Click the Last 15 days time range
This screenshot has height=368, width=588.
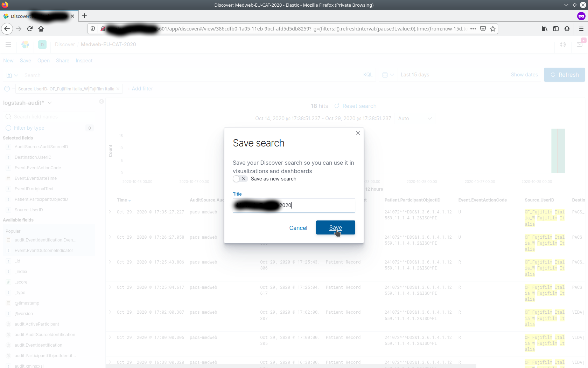tap(415, 75)
